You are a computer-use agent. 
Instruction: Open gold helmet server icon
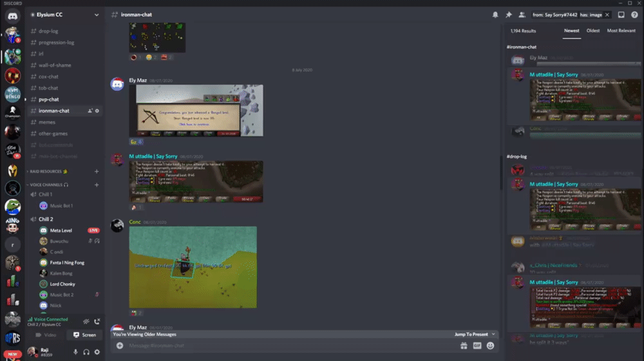tap(12, 170)
